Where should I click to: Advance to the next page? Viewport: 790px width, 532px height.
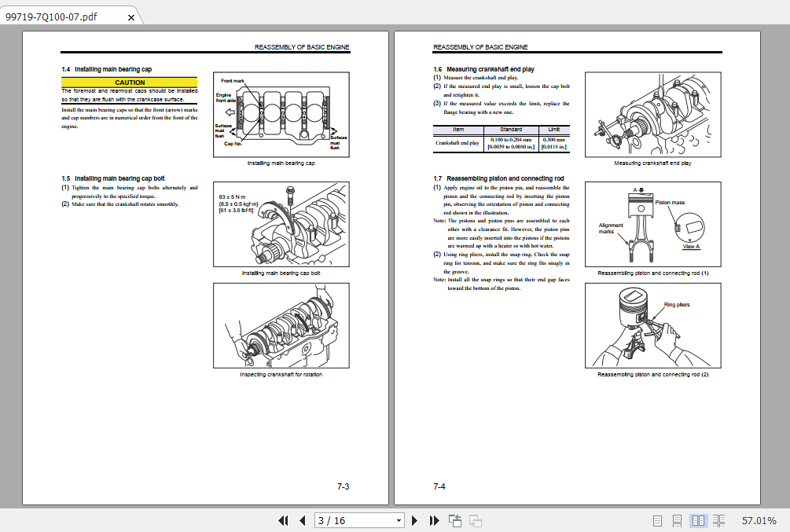pyautogui.click(x=414, y=520)
